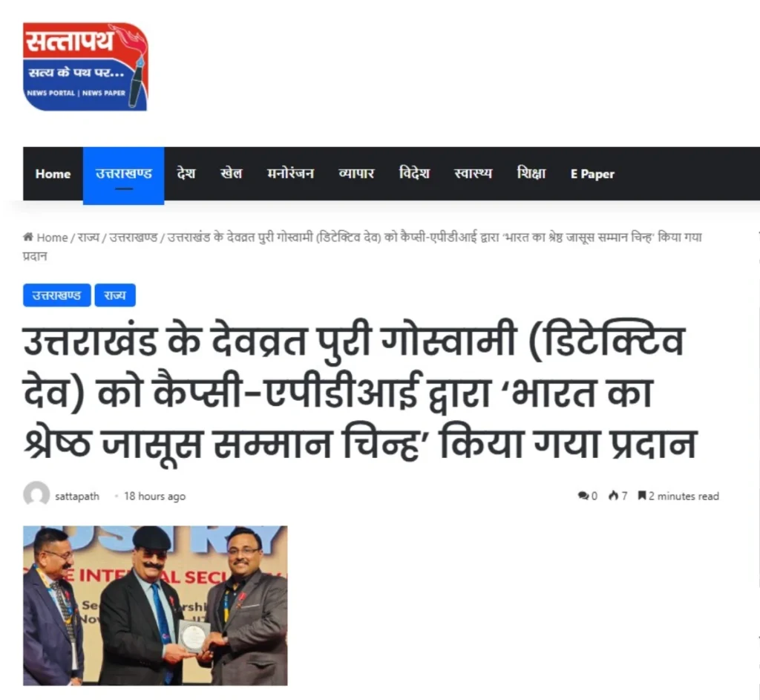Image resolution: width=760 pixels, height=700 pixels.
Task: Open the Home menu item
Action: [x=53, y=174]
